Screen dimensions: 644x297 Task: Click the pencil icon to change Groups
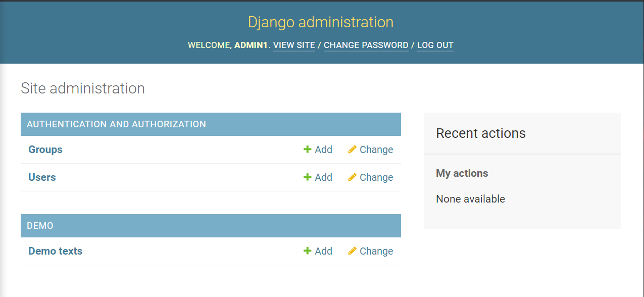click(353, 150)
